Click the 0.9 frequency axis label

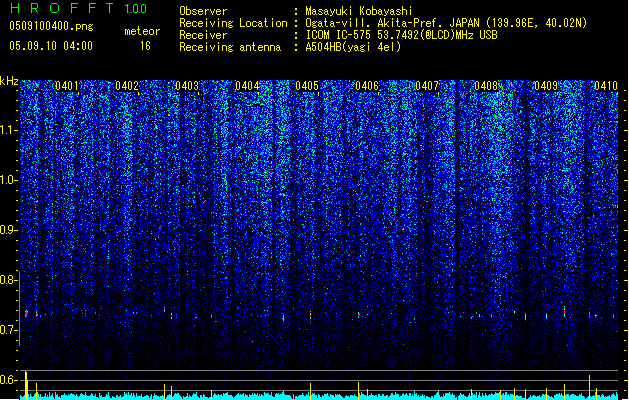click(9, 230)
